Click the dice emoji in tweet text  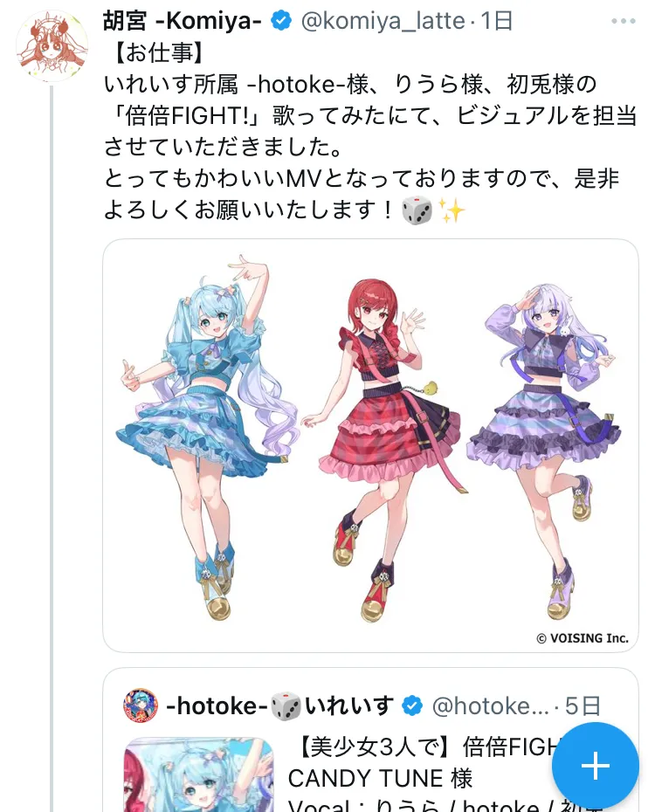417,210
